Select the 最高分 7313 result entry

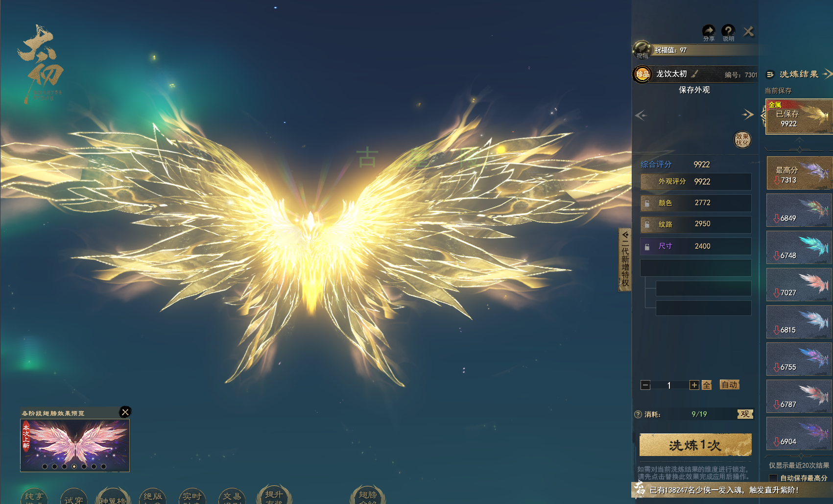799,173
